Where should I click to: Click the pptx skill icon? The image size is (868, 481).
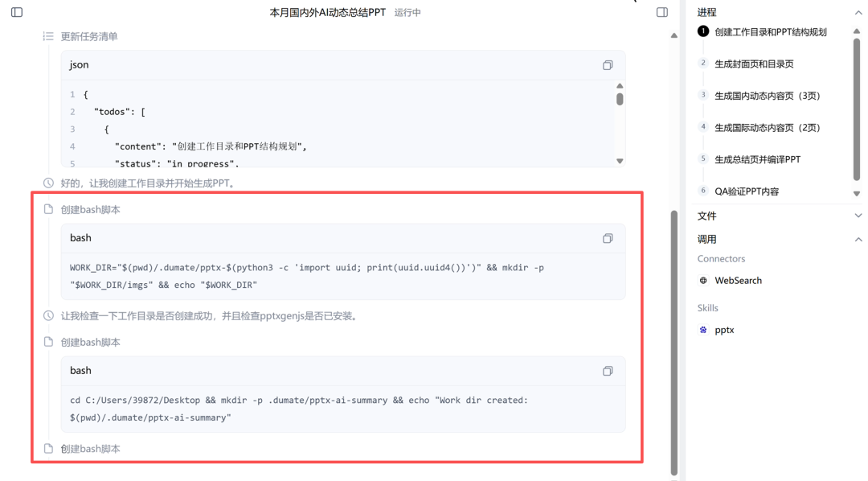pyautogui.click(x=703, y=330)
